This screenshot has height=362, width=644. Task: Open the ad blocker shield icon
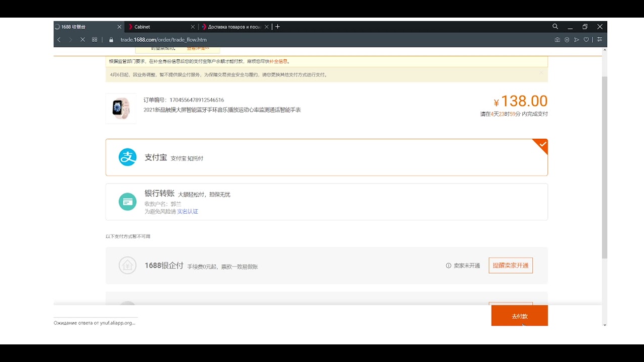pos(567,40)
